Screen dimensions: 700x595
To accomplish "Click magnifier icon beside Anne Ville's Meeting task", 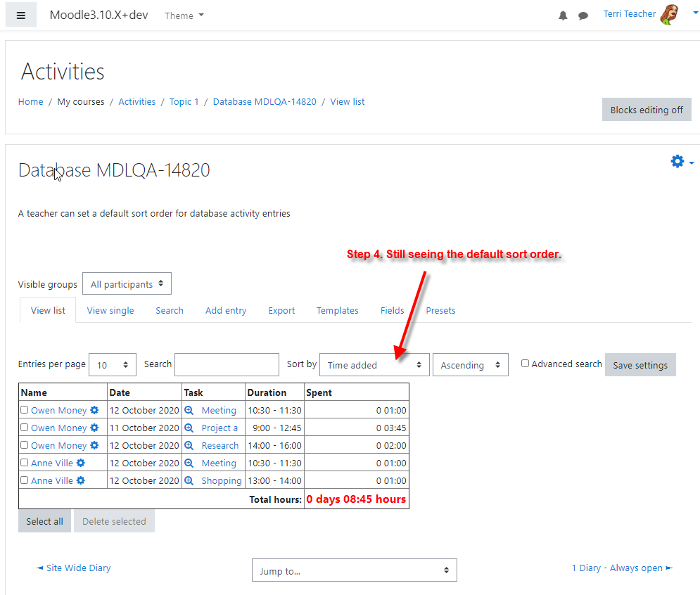I will coord(189,463).
